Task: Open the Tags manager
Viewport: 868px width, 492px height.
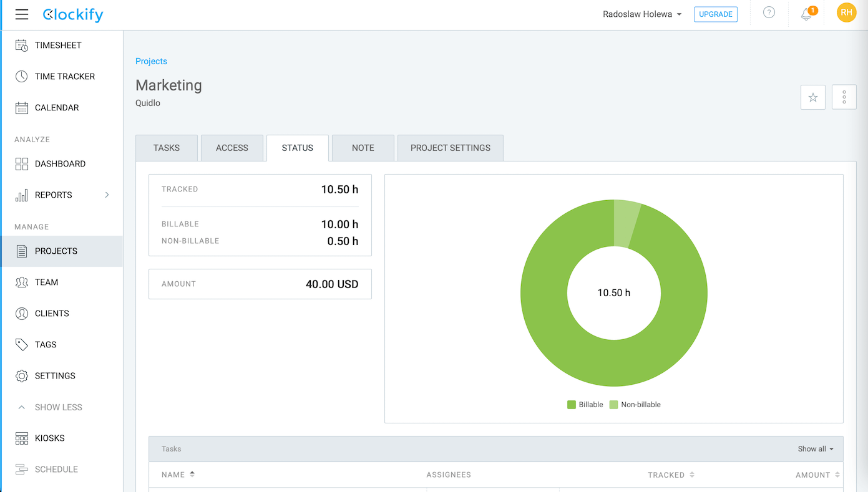Action: [46, 344]
